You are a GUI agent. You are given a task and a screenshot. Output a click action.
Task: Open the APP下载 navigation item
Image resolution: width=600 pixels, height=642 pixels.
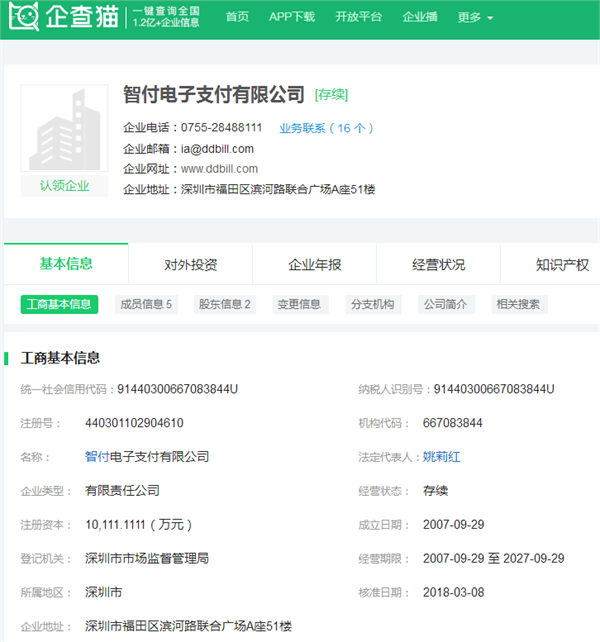(291, 17)
